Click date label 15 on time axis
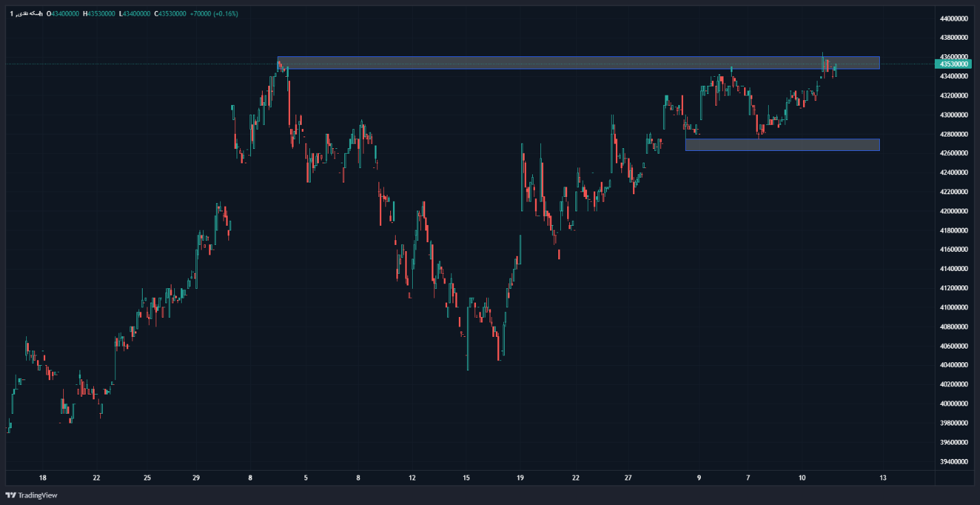This screenshot has width=980, height=505. coord(466,478)
